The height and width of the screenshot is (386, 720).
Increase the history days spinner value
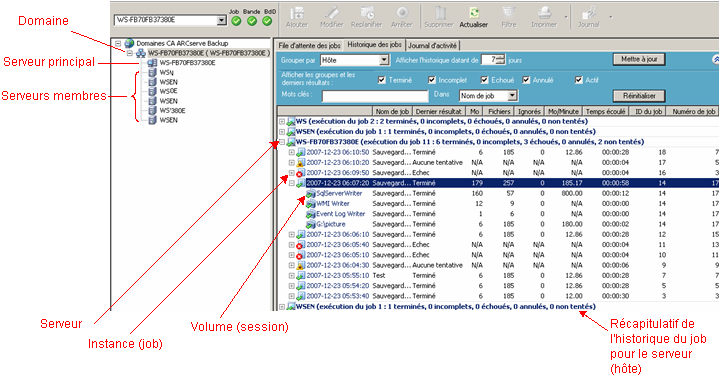(501, 57)
